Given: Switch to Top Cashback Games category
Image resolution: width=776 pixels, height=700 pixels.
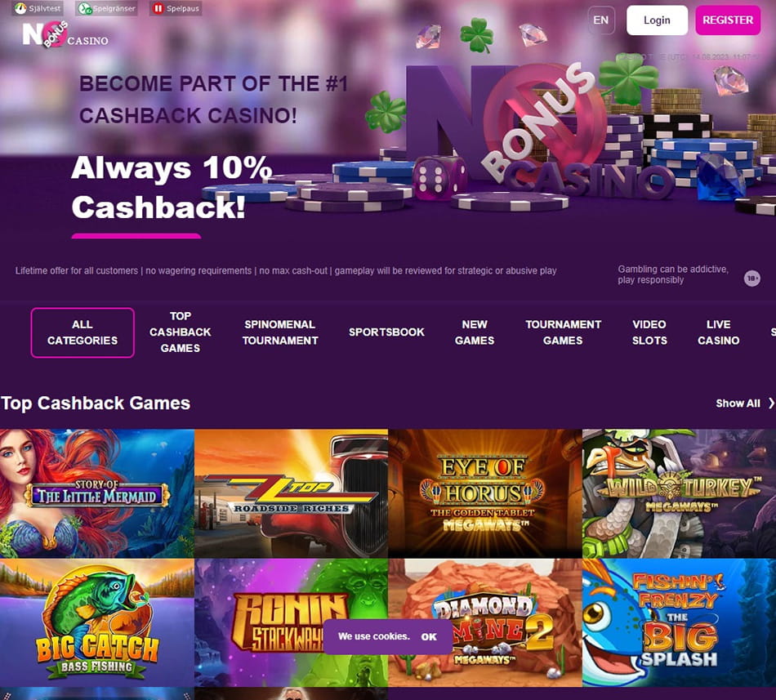Looking at the screenshot, I should coord(181,332).
